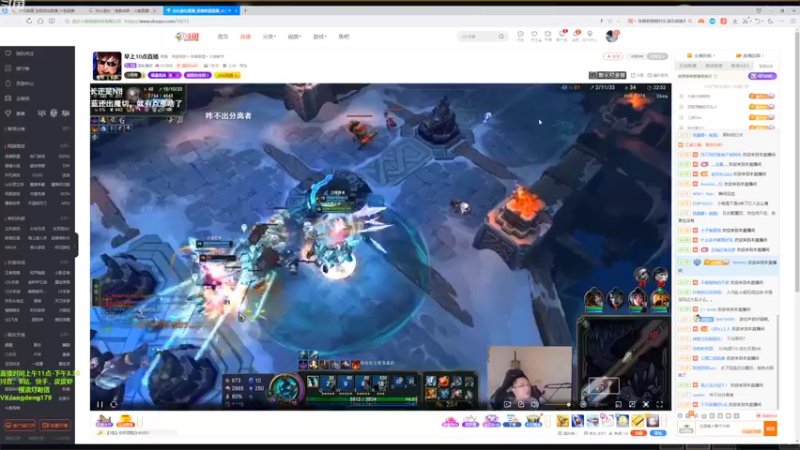Open the Douyu logo home link

tap(187, 37)
